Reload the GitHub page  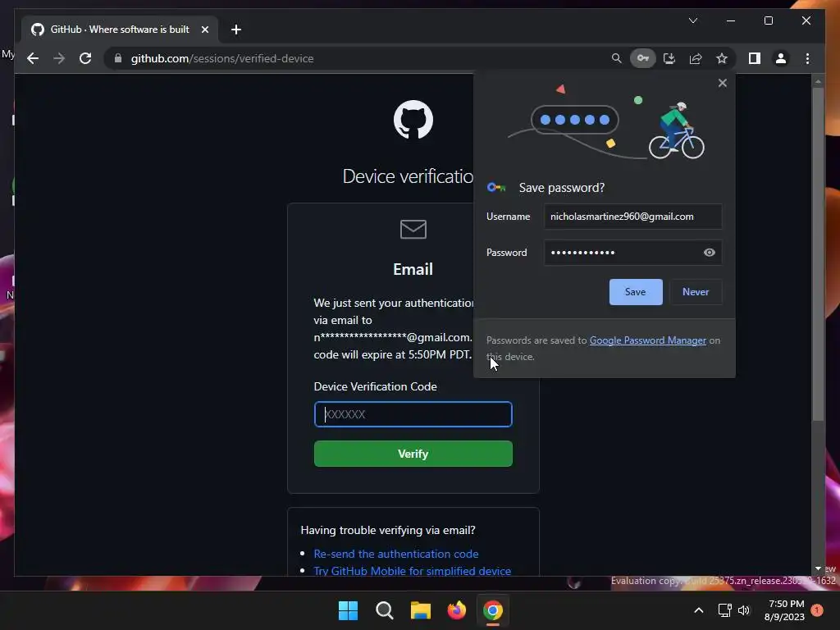tap(85, 58)
